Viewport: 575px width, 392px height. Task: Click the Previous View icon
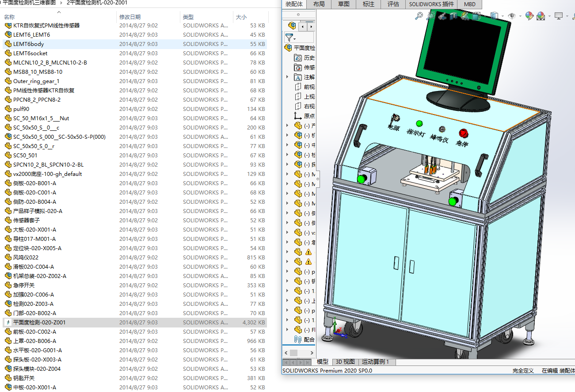[442, 16]
